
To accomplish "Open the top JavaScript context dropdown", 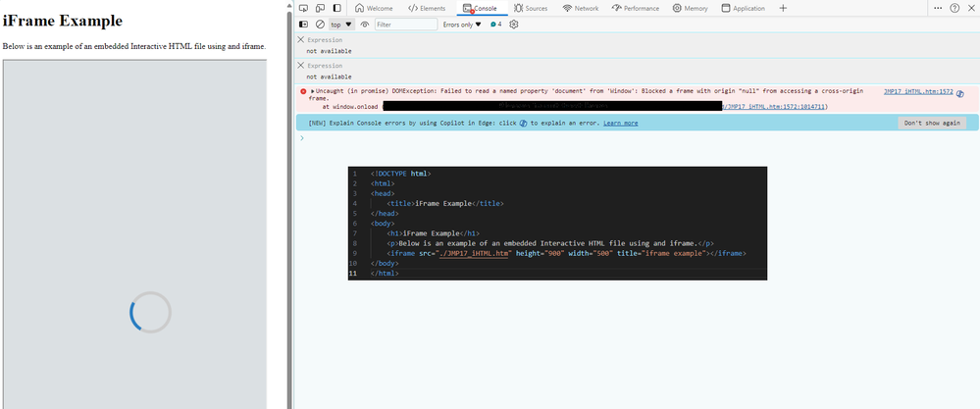I will (341, 25).
